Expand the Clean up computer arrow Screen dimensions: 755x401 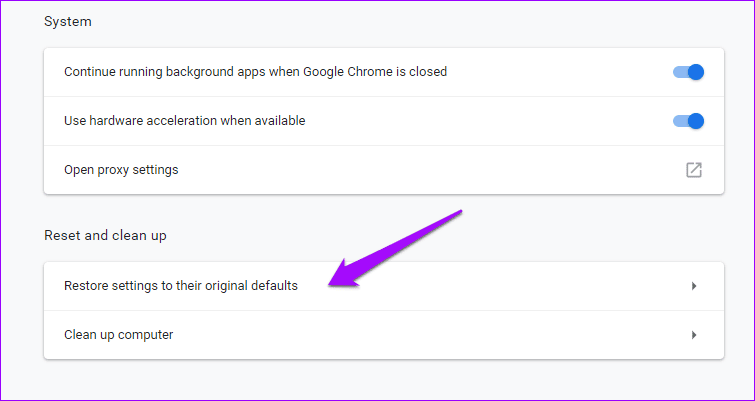point(693,335)
